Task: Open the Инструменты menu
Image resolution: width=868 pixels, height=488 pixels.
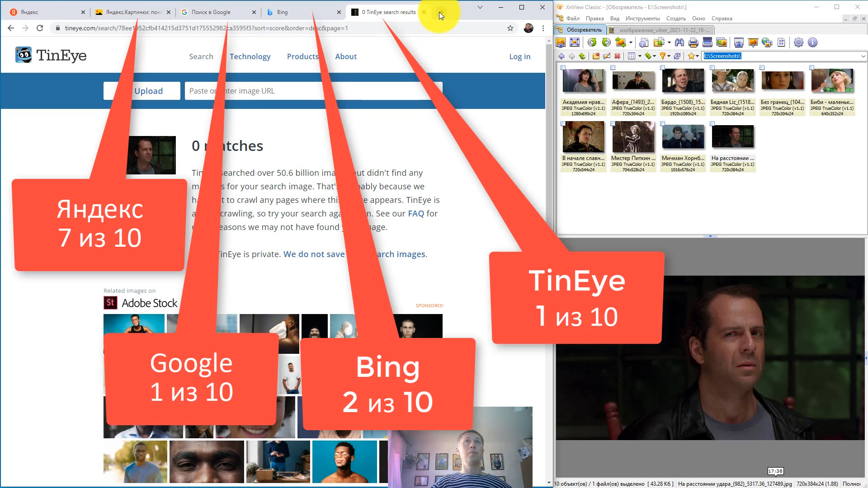Action: pos(642,19)
